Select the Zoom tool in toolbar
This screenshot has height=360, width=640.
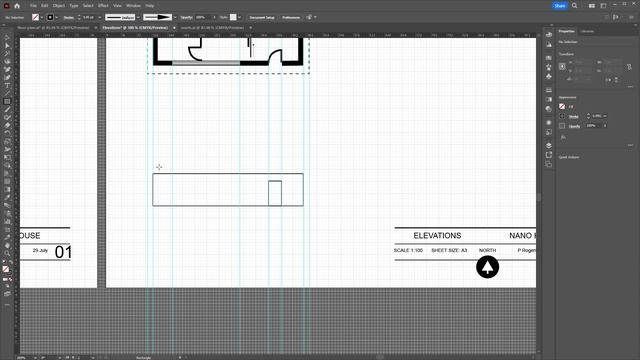(7, 253)
